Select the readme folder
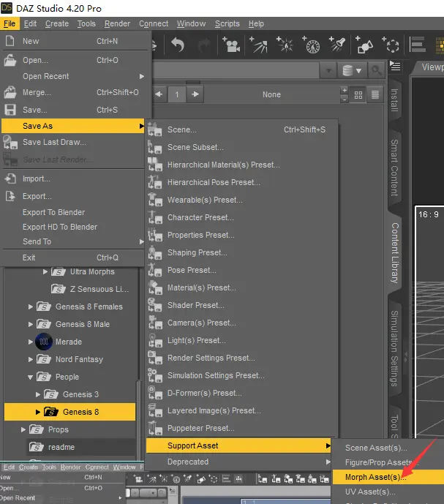Screen dimensions: 444x504 61,447
